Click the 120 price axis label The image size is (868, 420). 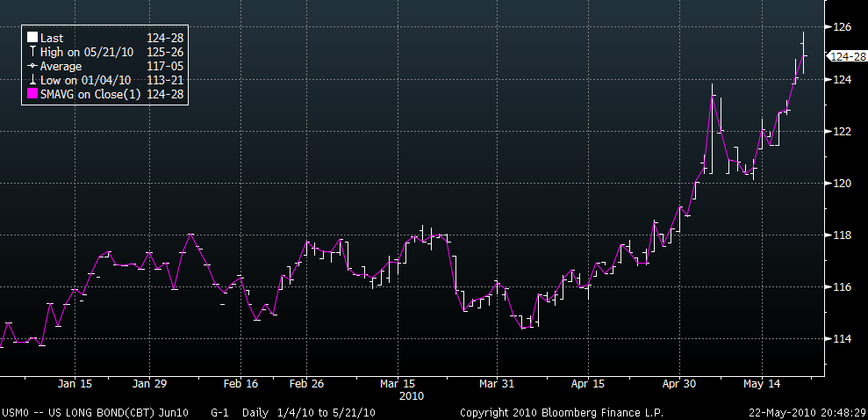(x=840, y=184)
